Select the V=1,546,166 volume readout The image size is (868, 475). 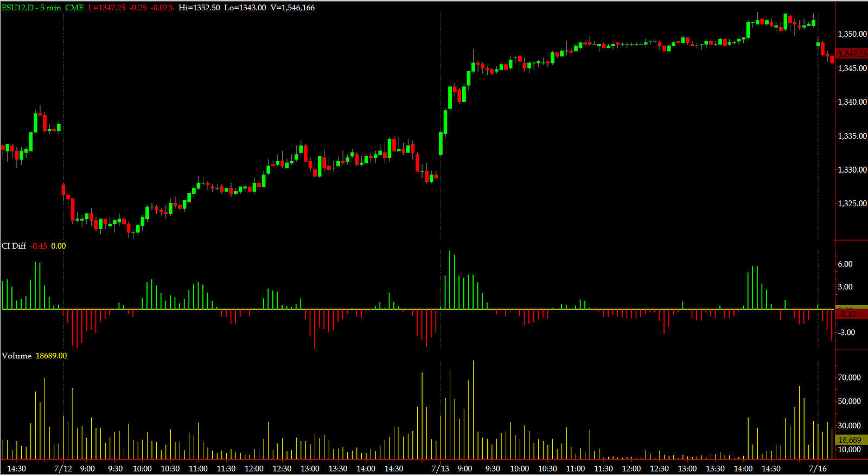click(x=293, y=8)
